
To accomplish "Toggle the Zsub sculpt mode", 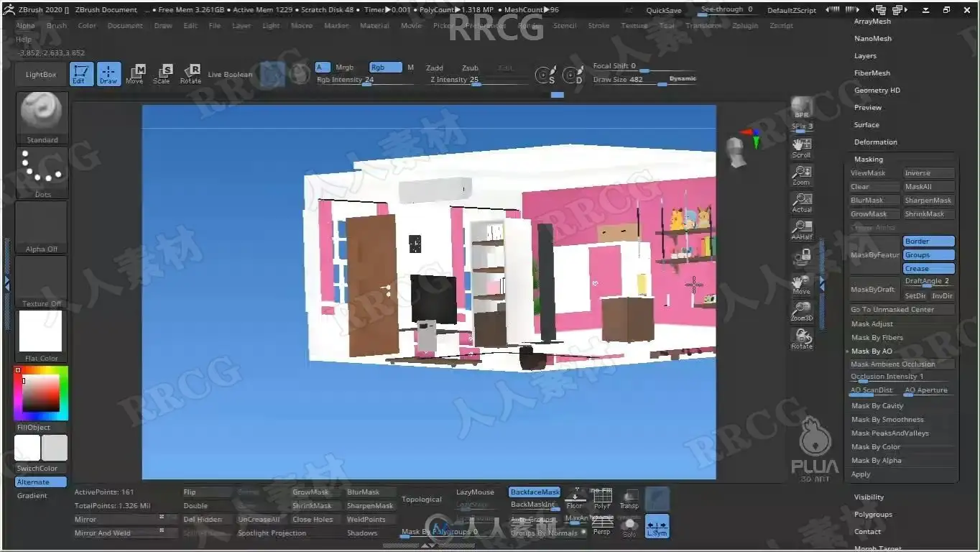I will pos(470,68).
